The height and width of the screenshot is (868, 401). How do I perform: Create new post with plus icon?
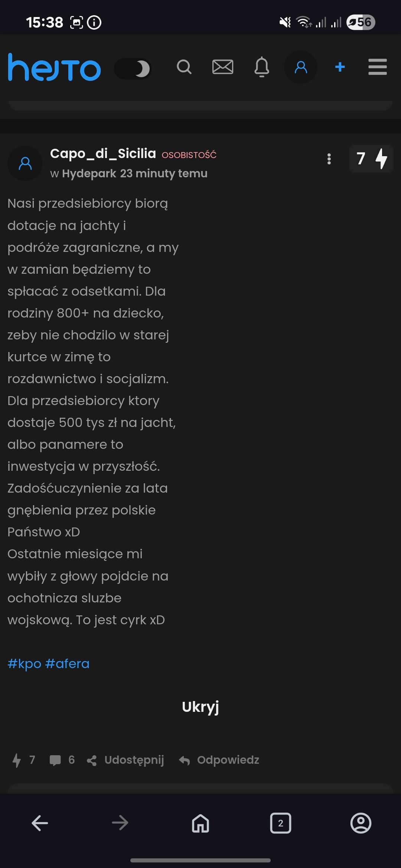[x=340, y=67]
